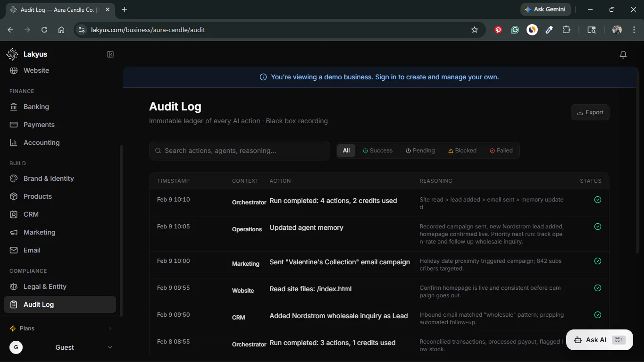Select the All filter tab
Image resolution: width=644 pixels, height=362 pixels.
pos(346,151)
